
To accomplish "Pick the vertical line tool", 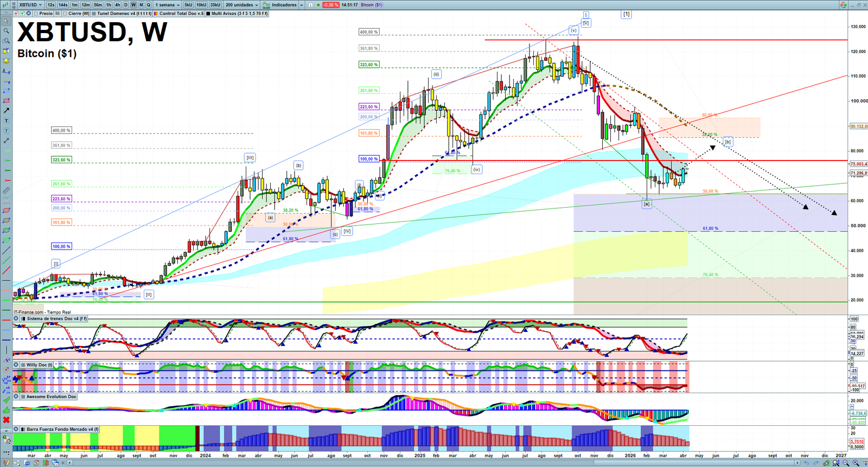I will coord(6,350).
